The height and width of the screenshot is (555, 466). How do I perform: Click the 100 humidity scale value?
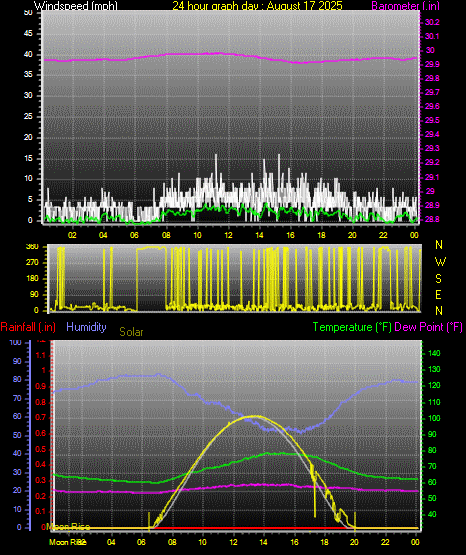(x=16, y=342)
